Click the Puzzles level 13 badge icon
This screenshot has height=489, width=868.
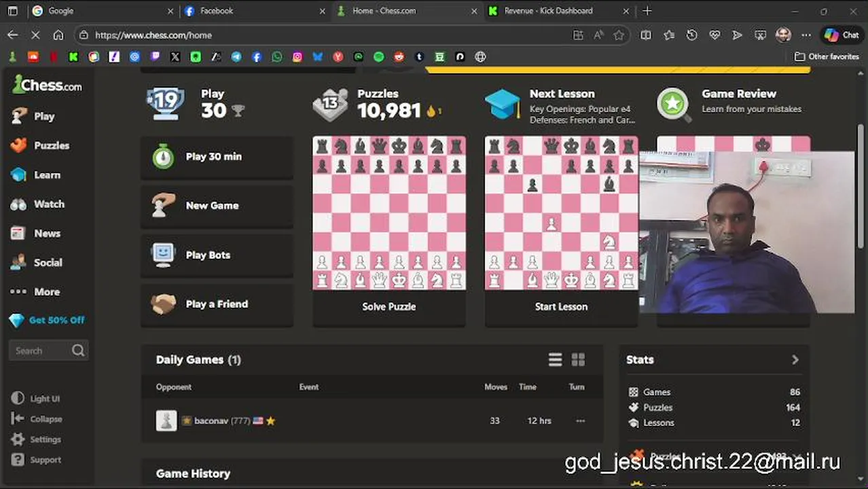click(x=330, y=105)
